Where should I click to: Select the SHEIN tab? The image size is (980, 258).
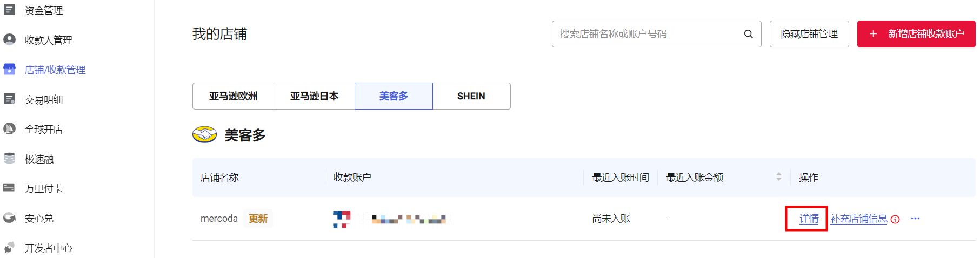(471, 96)
